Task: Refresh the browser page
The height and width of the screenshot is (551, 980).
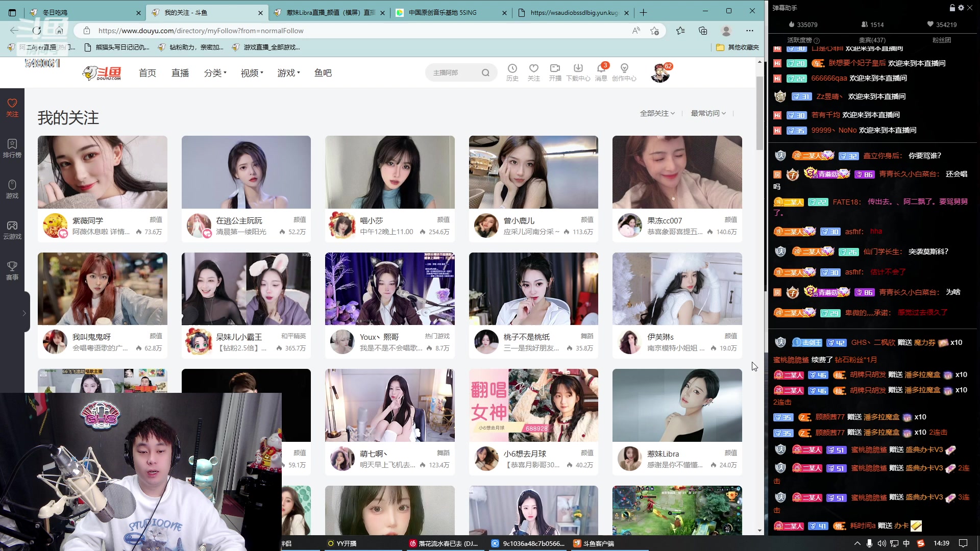Action: [37, 31]
